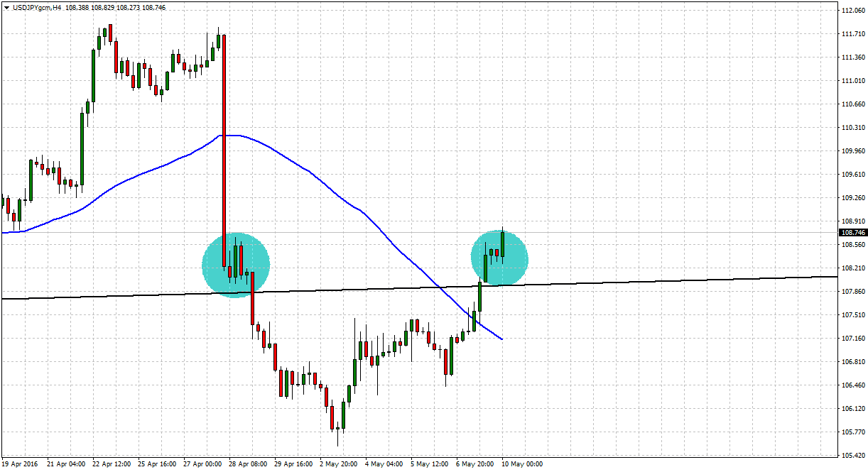Click the 107.160 price axis label

pos(853,339)
